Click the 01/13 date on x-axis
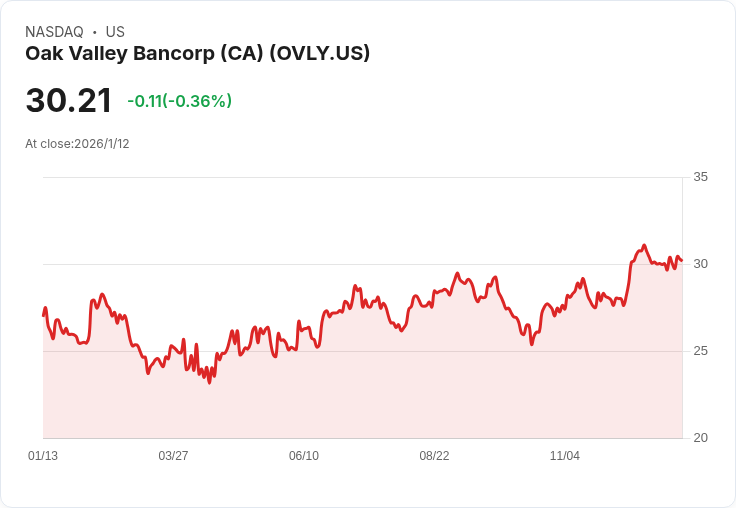Screen dimensions: 736x508 click(43, 456)
